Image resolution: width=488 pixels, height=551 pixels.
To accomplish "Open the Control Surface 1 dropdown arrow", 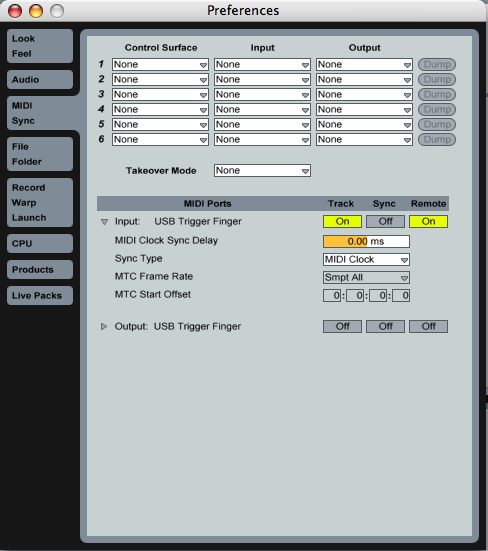I will click(203, 65).
